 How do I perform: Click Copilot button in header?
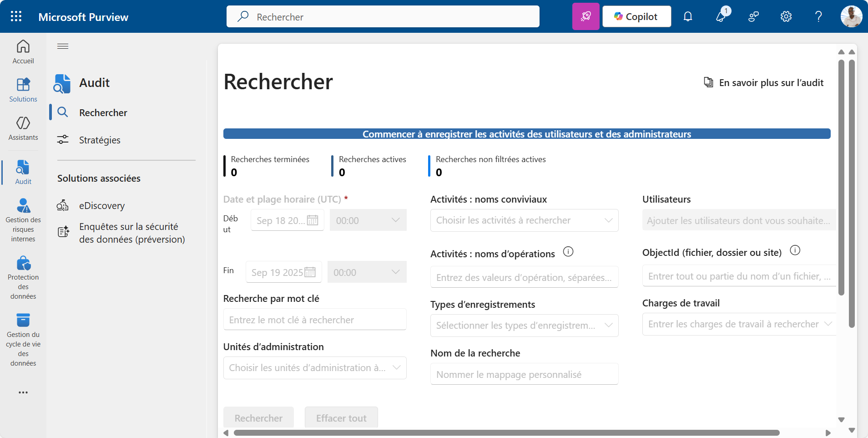[636, 16]
